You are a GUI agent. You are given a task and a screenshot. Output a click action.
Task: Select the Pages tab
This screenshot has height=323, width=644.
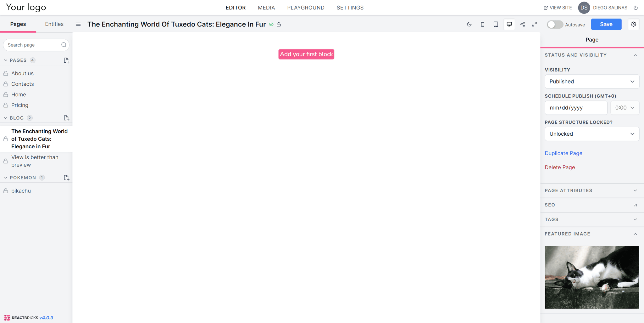point(18,24)
